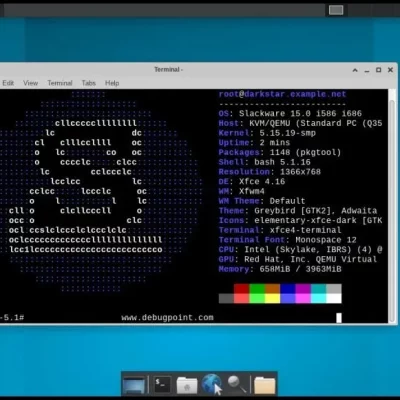Viewport: 400px width, 400px height.
Task: Click the 'Host: KVM/QEMU' line
Action: pos(300,123)
